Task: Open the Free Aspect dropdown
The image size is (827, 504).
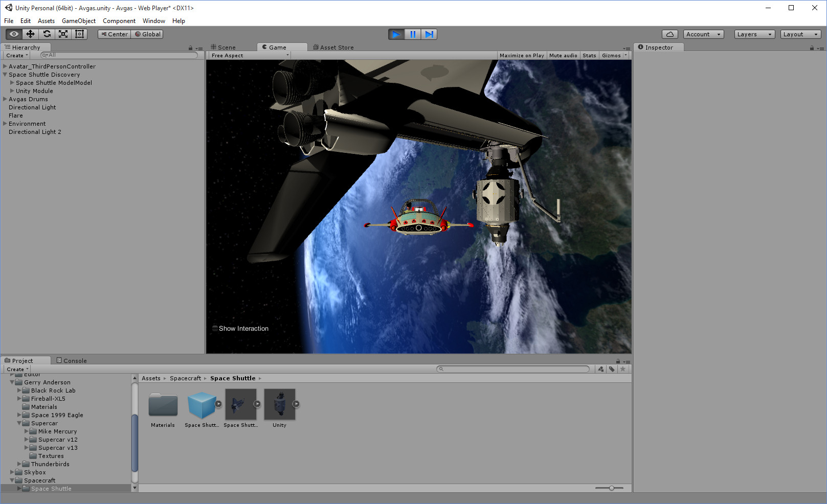Action: (250, 55)
